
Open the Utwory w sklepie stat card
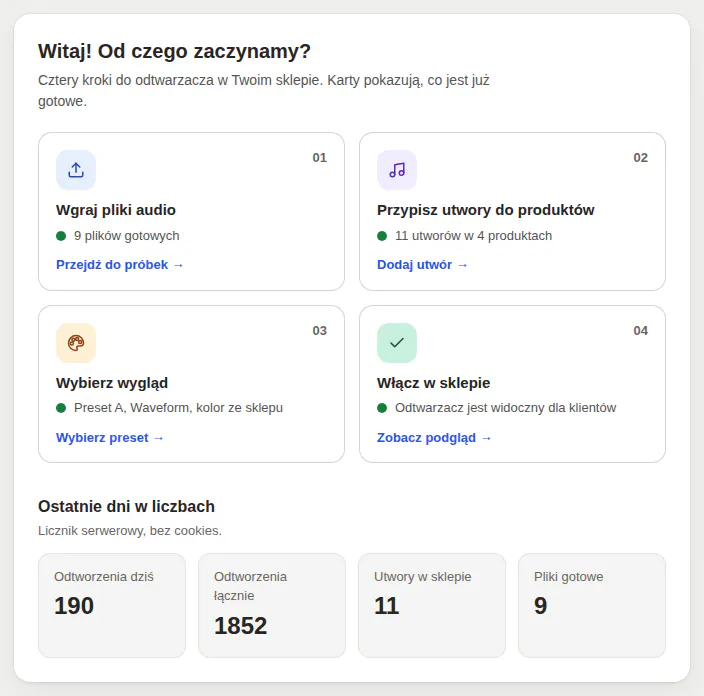click(432, 605)
